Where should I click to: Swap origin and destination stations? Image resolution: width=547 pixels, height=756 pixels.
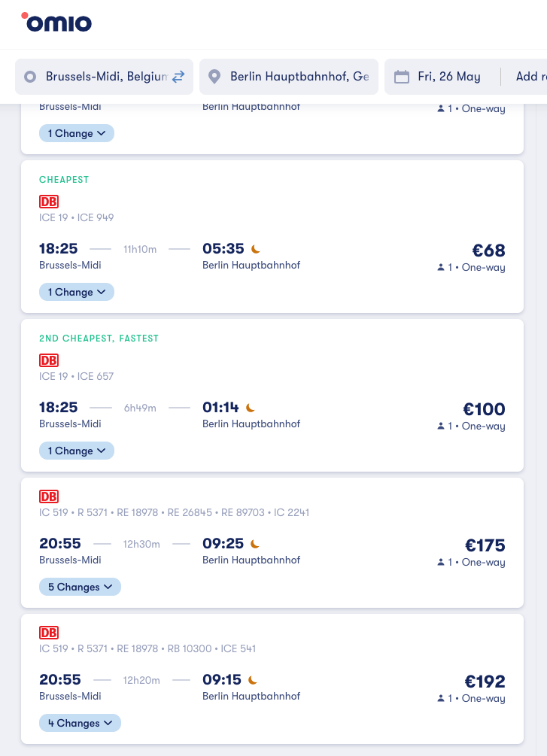(x=178, y=77)
